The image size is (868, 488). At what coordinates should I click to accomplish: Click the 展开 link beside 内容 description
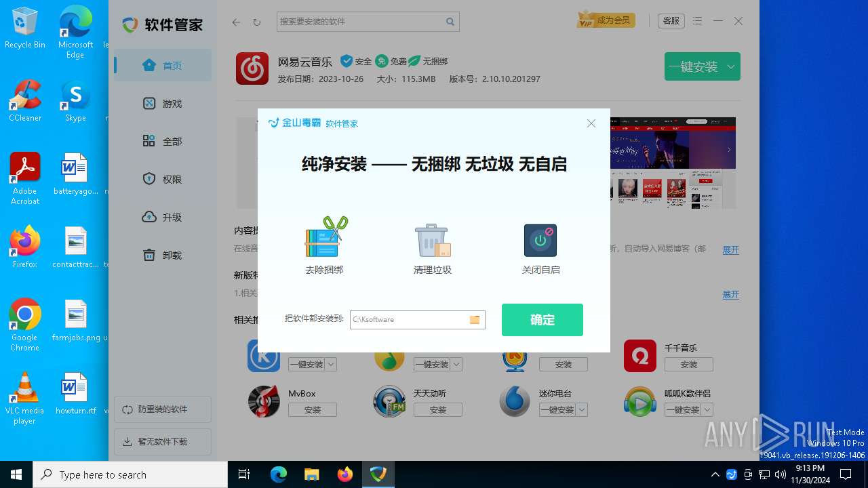(730, 250)
